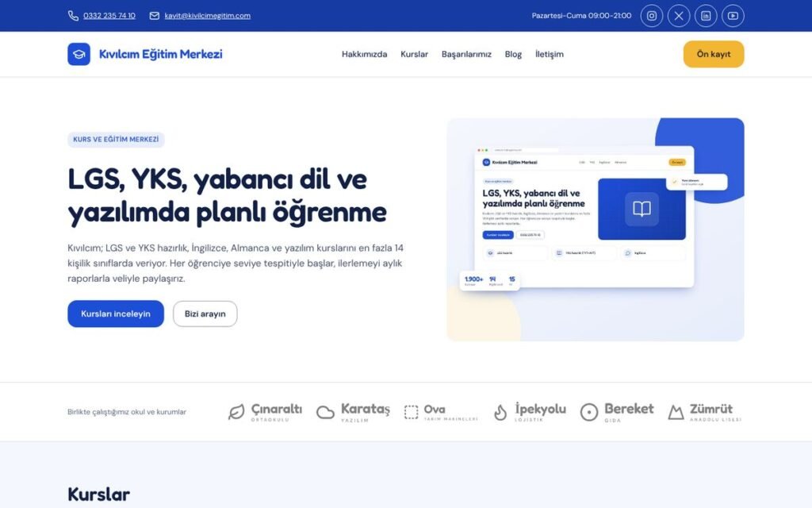Click the Kurslar section heading
Viewport: 812px width, 508px height.
tap(99, 494)
